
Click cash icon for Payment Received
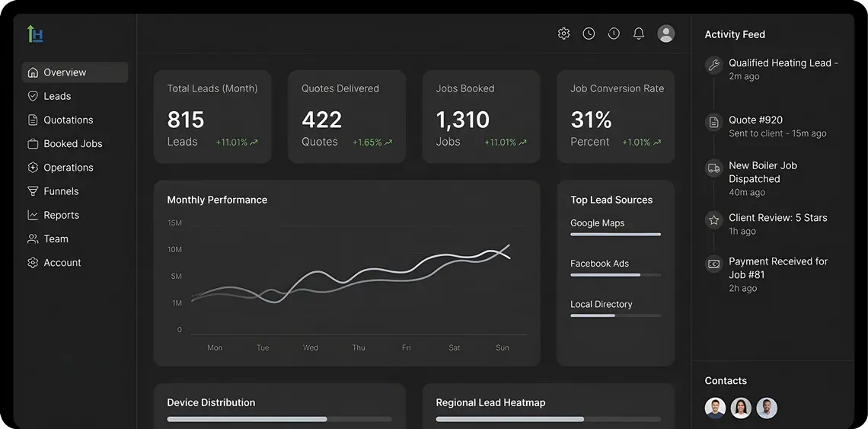click(714, 264)
